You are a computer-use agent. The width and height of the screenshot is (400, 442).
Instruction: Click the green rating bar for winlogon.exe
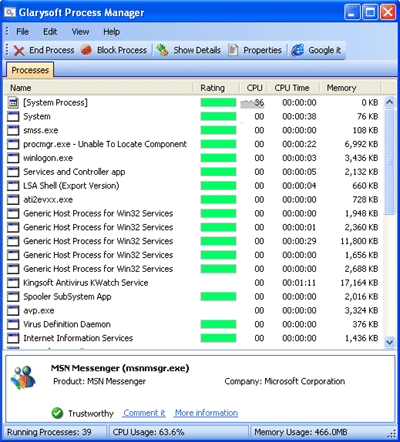pos(218,158)
